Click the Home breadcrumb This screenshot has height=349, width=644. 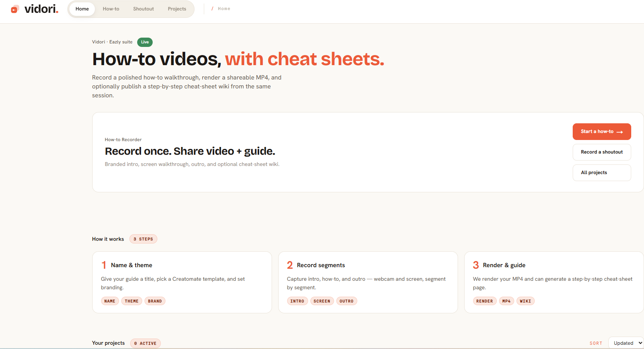coord(224,9)
